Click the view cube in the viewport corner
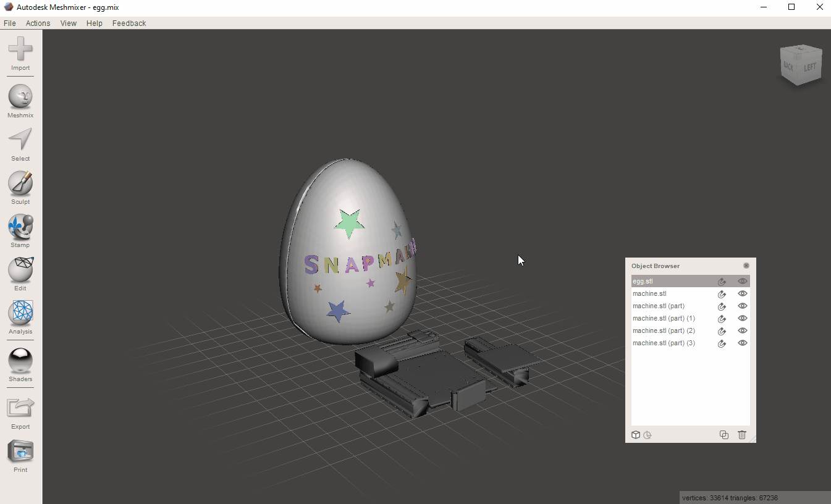The width and height of the screenshot is (831, 504). pyautogui.click(x=801, y=65)
